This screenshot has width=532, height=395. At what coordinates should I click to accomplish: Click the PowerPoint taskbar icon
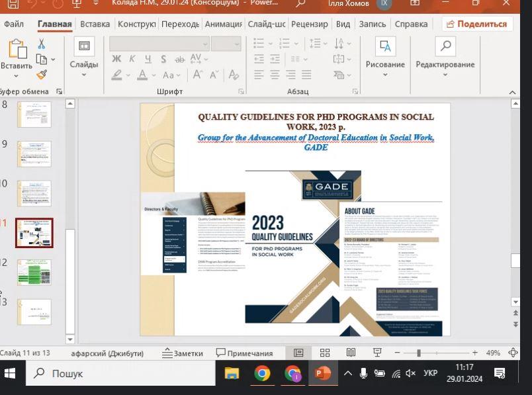323,374
